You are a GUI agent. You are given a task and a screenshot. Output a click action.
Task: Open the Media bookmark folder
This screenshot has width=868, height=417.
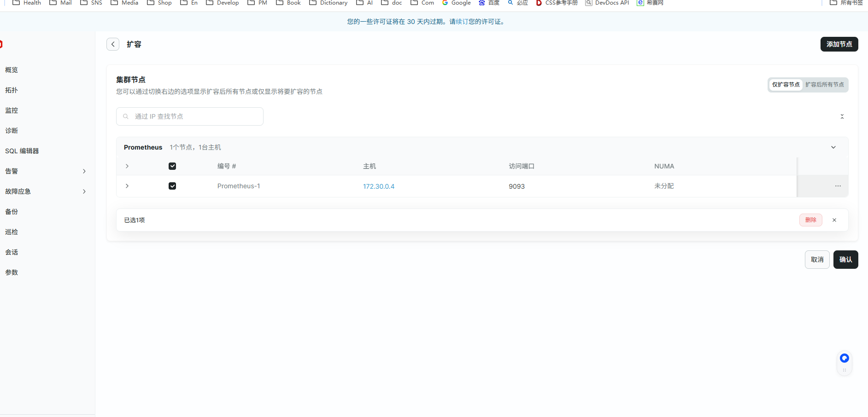(124, 3)
